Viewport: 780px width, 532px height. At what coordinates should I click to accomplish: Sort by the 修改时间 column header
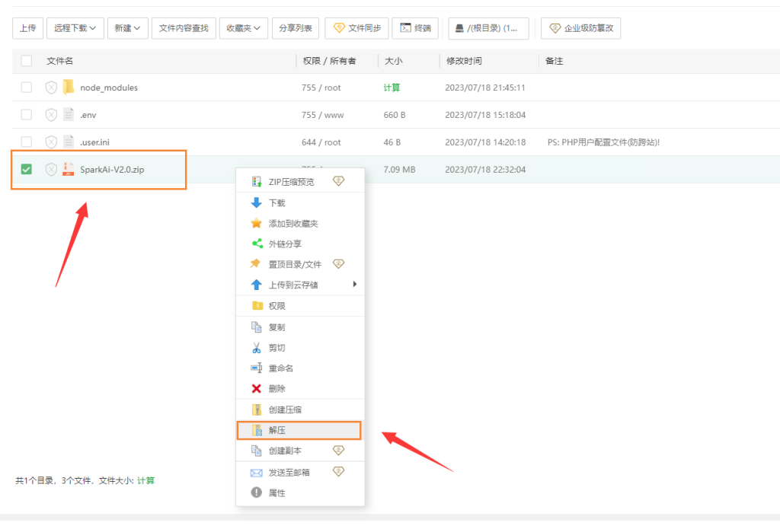[x=464, y=61]
